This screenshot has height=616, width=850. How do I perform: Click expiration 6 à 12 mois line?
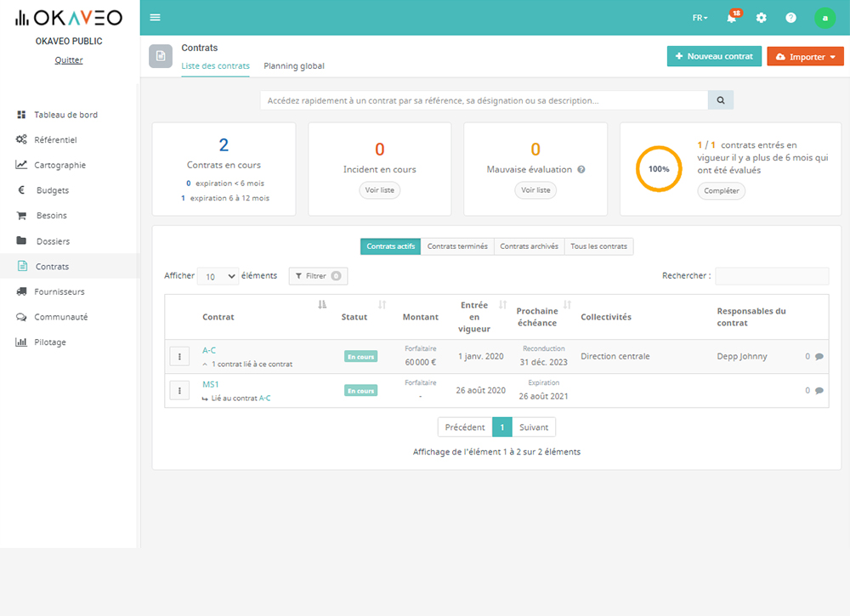225,198
